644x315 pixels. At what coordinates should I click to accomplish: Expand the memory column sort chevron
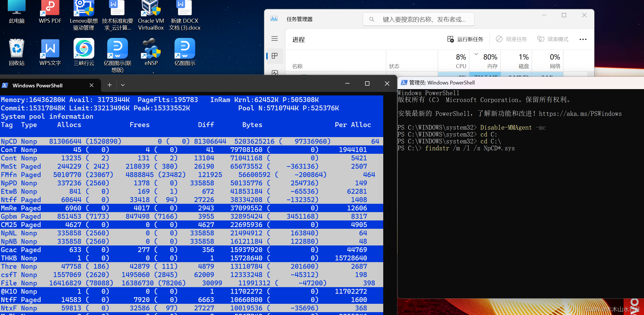click(476, 54)
